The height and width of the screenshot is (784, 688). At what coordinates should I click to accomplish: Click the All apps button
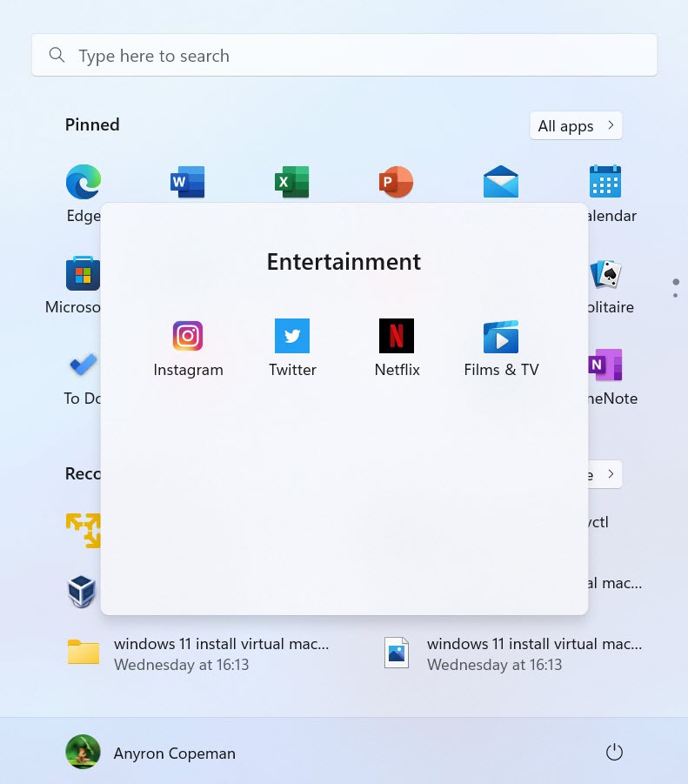pyautogui.click(x=576, y=125)
